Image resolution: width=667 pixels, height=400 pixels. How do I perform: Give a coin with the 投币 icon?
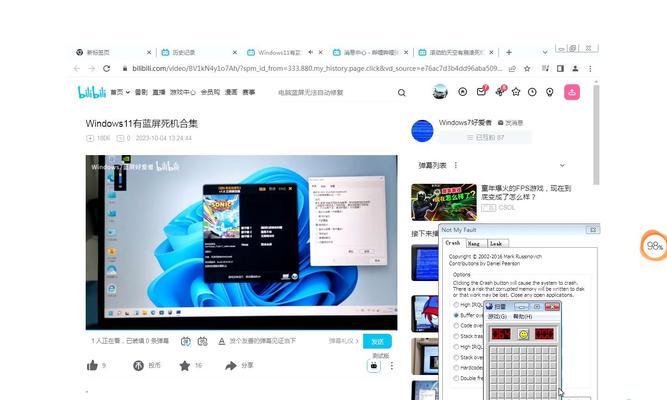(138, 365)
